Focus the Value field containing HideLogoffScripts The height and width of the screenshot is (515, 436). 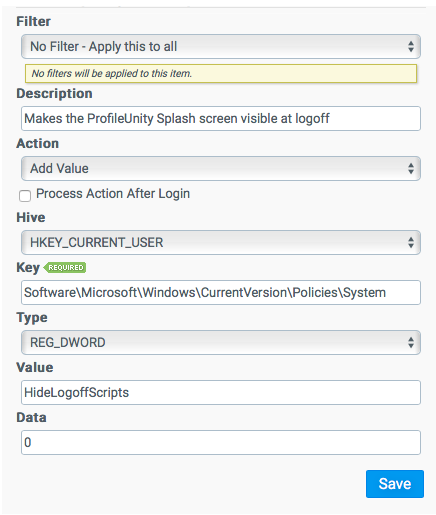point(221,393)
